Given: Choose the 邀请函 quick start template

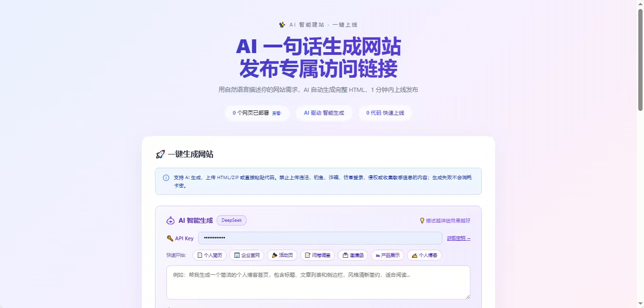Looking at the screenshot, I should tap(353, 255).
